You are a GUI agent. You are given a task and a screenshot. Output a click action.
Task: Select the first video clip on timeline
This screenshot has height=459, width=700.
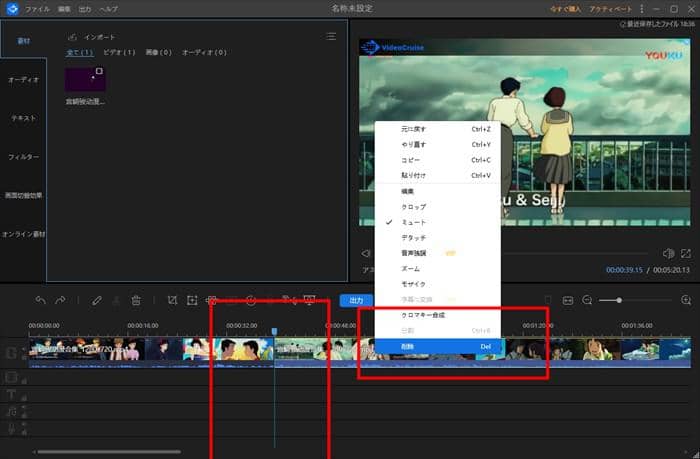151,352
